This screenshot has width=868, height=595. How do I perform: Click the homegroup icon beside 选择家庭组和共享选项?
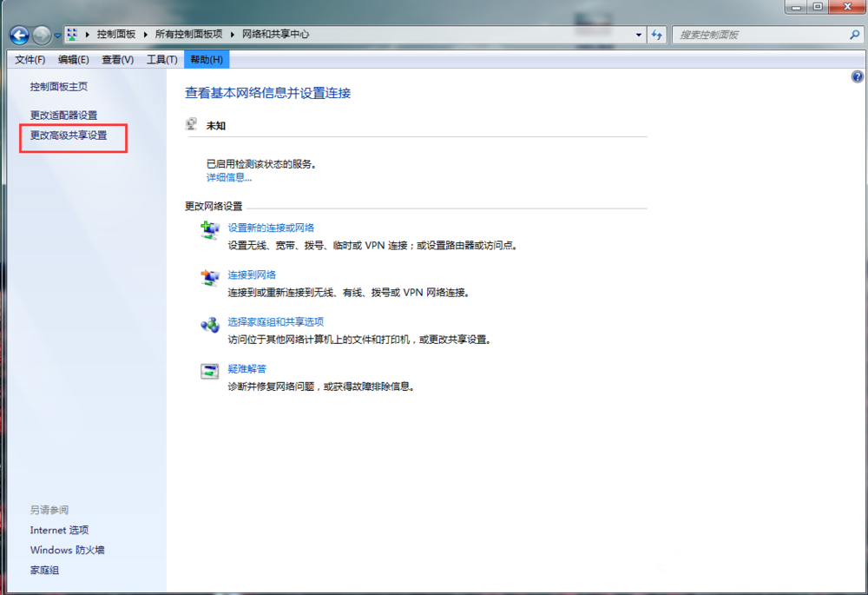[x=210, y=325]
